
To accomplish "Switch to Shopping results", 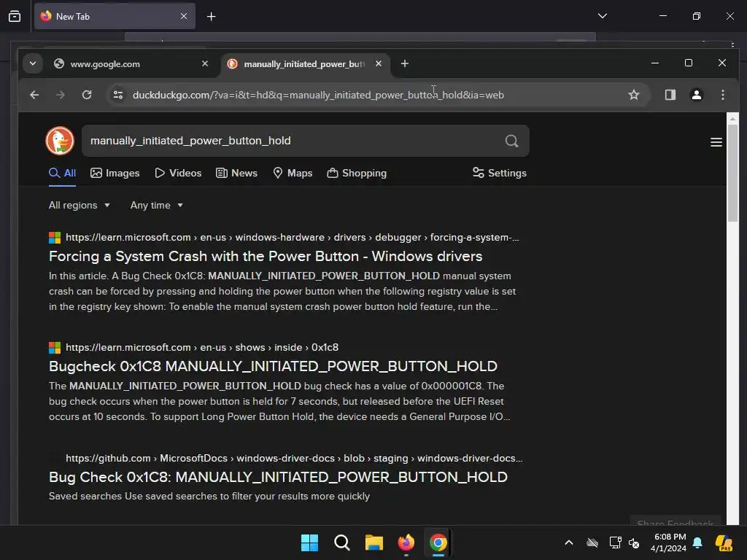I will [x=357, y=173].
